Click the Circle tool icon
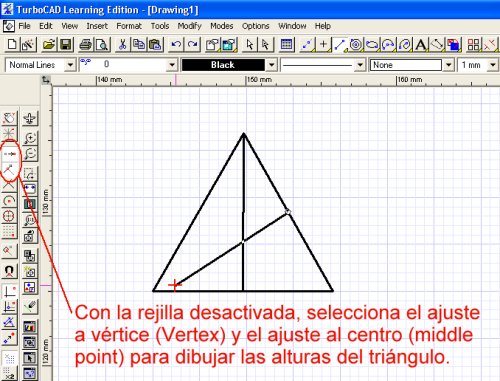 pyautogui.click(x=356, y=44)
